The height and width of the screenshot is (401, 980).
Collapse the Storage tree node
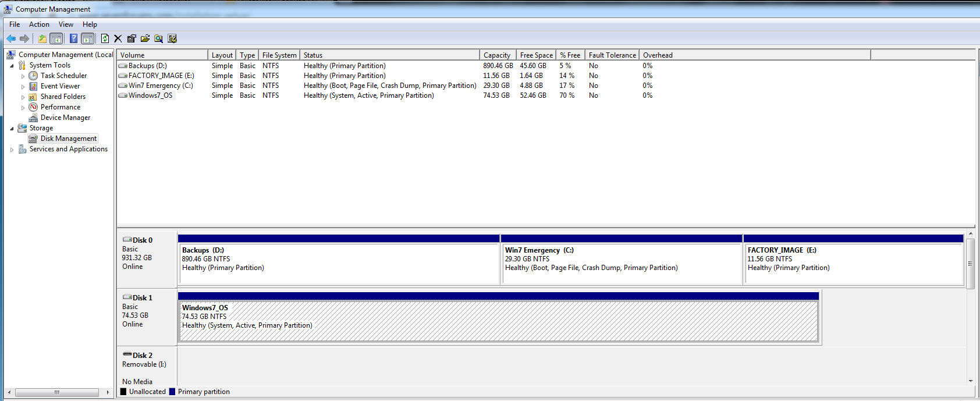click(12, 129)
